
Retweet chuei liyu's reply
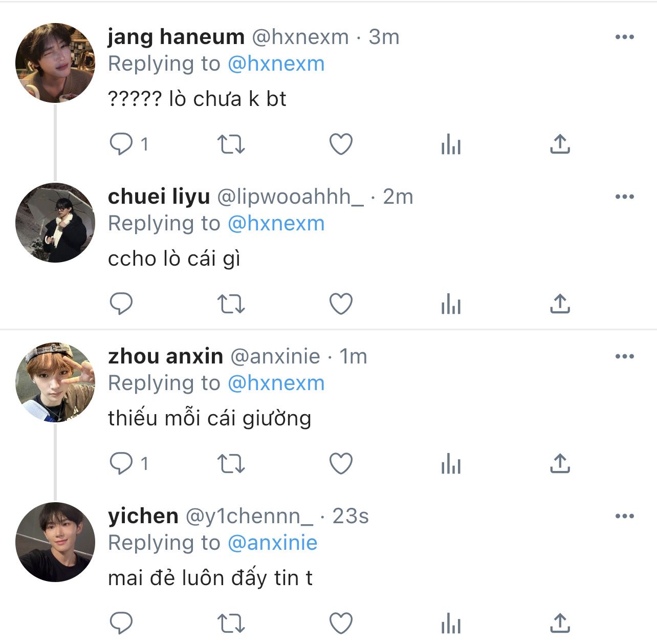[231, 304]
